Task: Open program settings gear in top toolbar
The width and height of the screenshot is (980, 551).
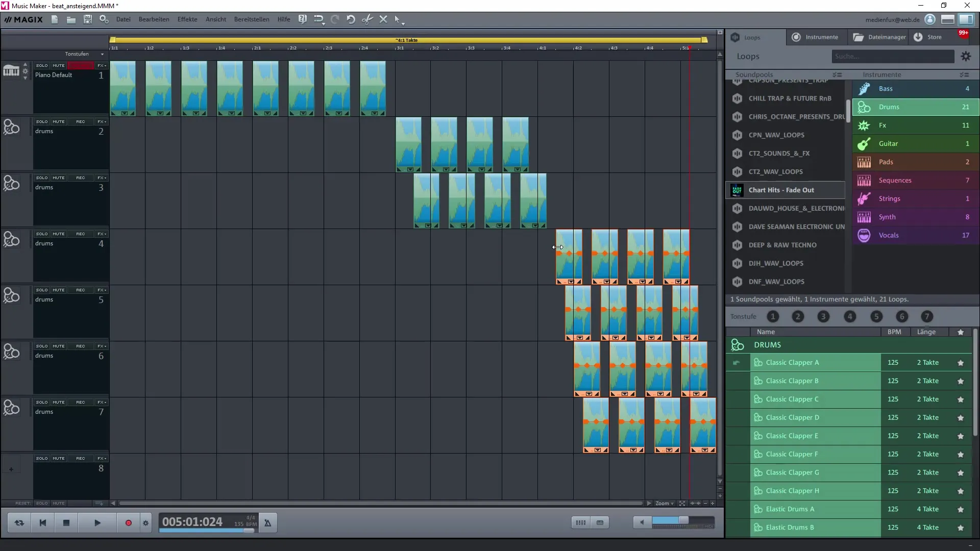Action: pyautogui.click(x=104, y=19)
